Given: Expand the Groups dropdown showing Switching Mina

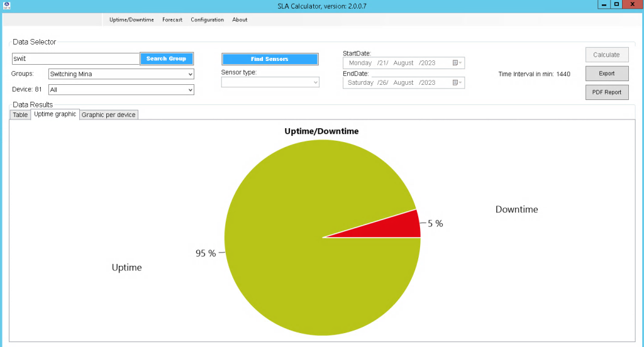Looking at the screenshot, I should 121,74.
